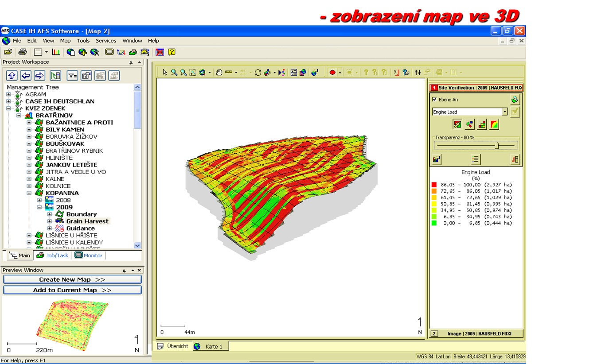Image resolution: width=590 pixels, height=364 pixels.
Task: Click the right arrow button in Project Workspace
Action: 39,75
